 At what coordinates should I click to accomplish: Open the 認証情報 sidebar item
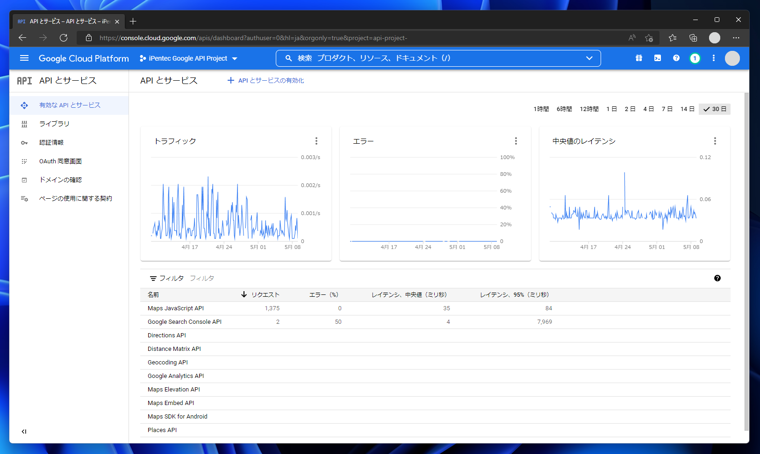coord(69,142)
